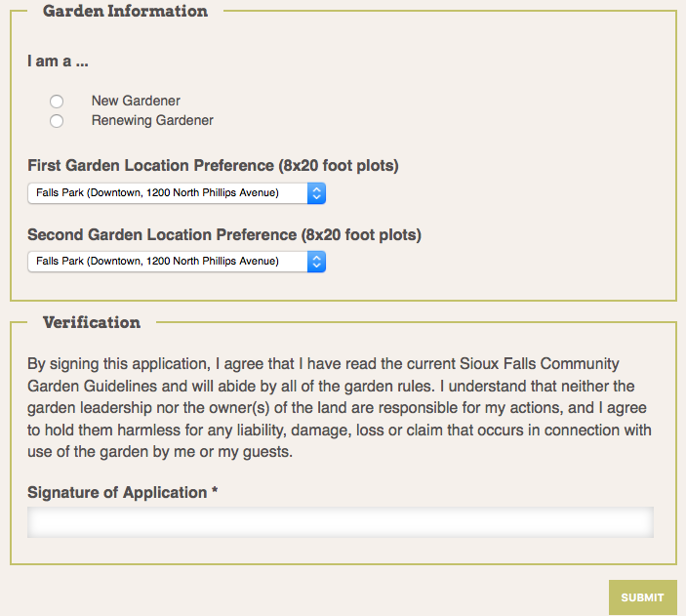The width and height of the screenshot is (686, 616).
Task: Click the red asterisk beside Signature label
Action: tap(215, 492)
